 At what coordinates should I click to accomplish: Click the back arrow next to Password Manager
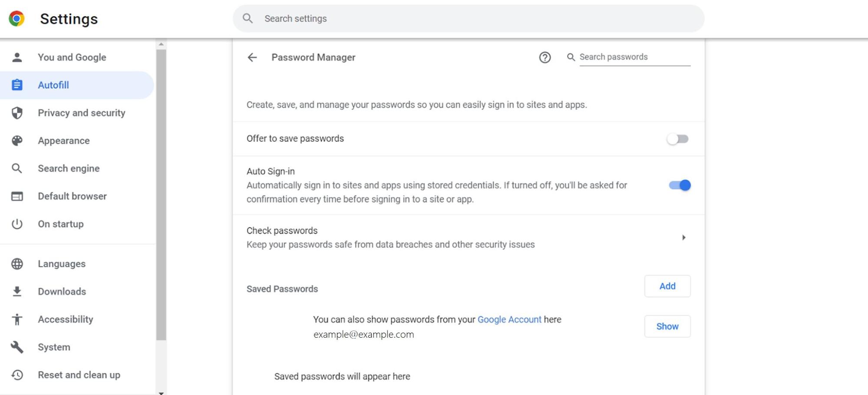point(252,57)
